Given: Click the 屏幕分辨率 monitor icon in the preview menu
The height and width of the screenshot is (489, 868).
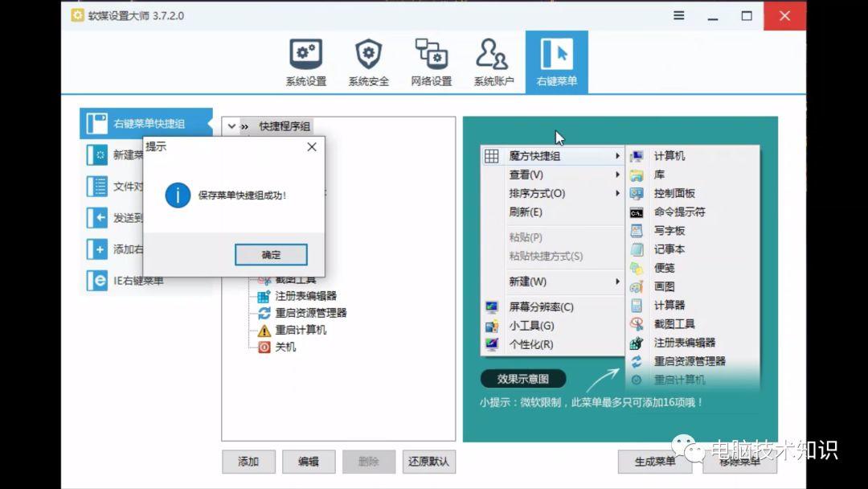Looking at the screenshot, I should click(492, 307).
